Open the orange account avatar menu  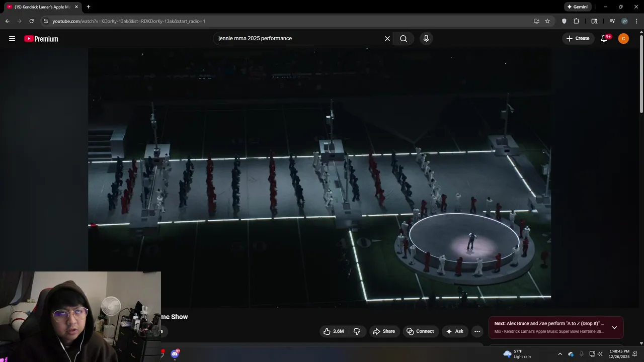(623, 39)
